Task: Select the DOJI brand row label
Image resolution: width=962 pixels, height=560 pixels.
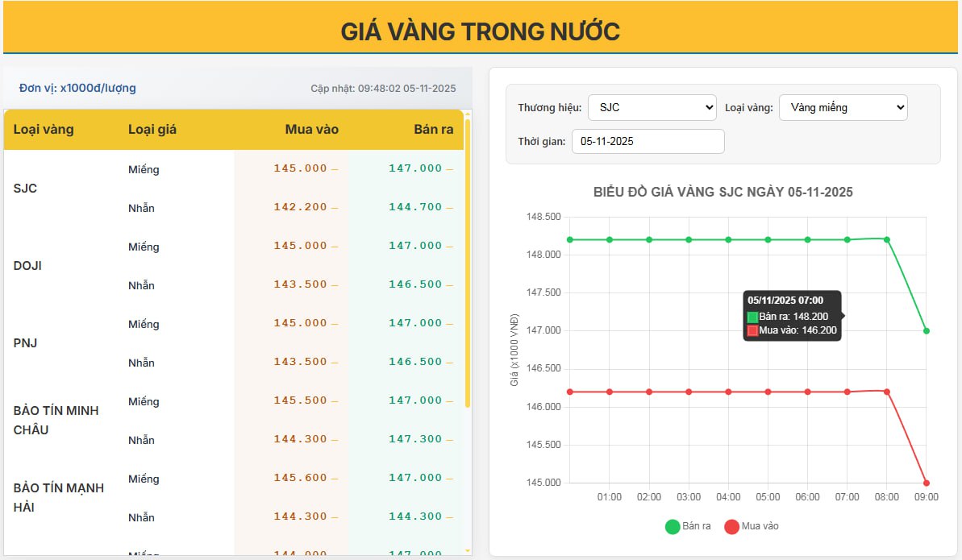Action: (x=27, y=266)
